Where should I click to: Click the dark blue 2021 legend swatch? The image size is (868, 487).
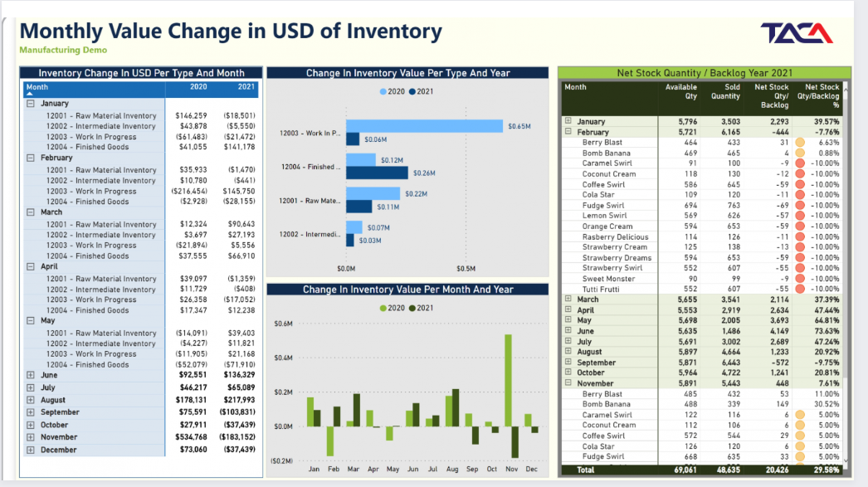[412, 92]
